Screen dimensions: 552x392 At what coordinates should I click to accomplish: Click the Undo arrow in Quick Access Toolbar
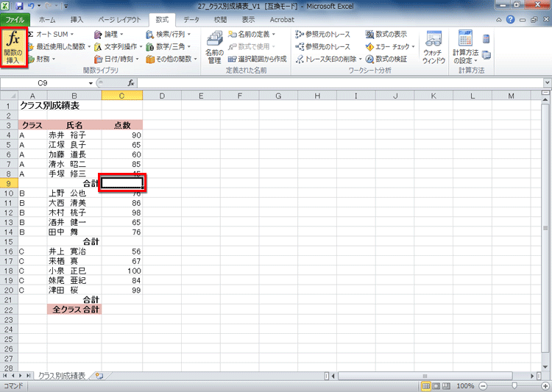coord(31,6)
